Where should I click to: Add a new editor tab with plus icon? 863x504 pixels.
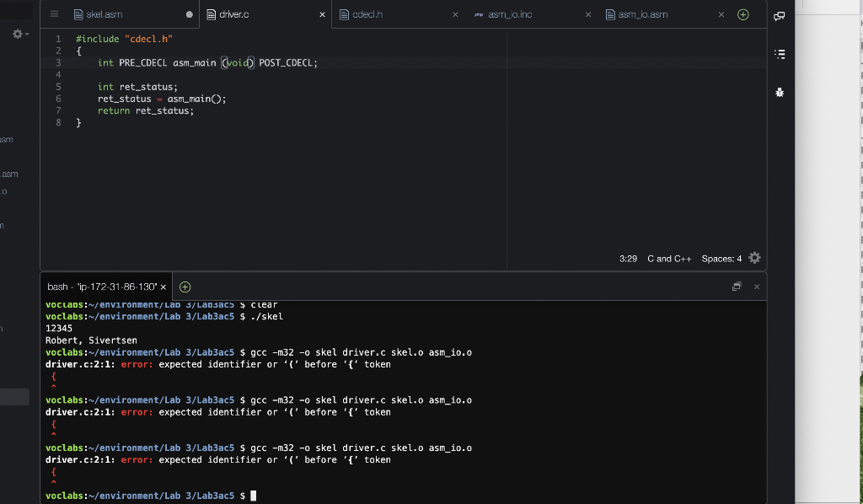click(743, 15)
